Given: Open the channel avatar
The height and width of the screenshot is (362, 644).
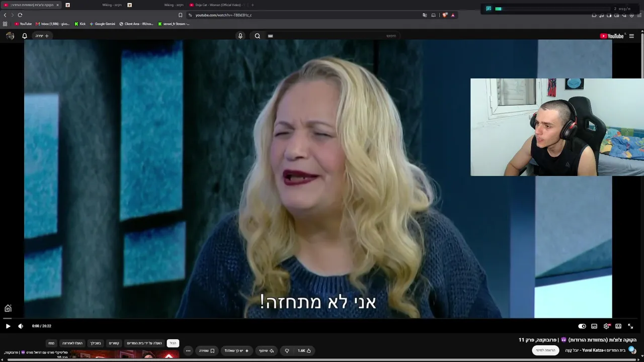Looking at the screenshot, I should (x=632, y=350).
